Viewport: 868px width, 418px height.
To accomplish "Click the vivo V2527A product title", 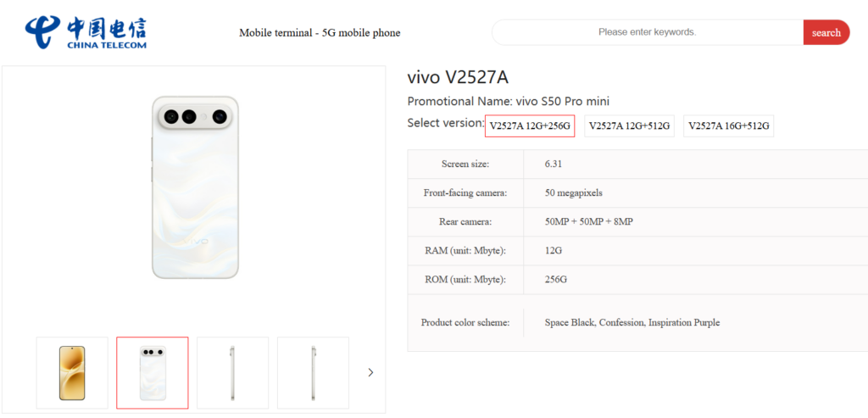I will coord(458,77).
